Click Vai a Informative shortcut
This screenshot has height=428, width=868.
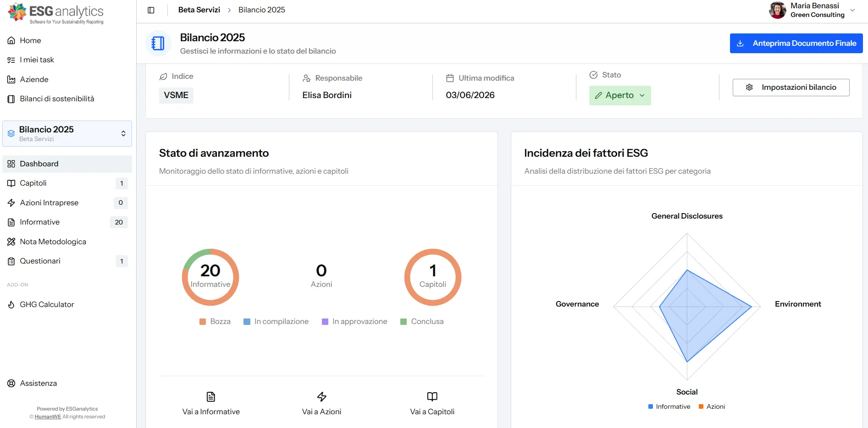[x=211, y=404]
